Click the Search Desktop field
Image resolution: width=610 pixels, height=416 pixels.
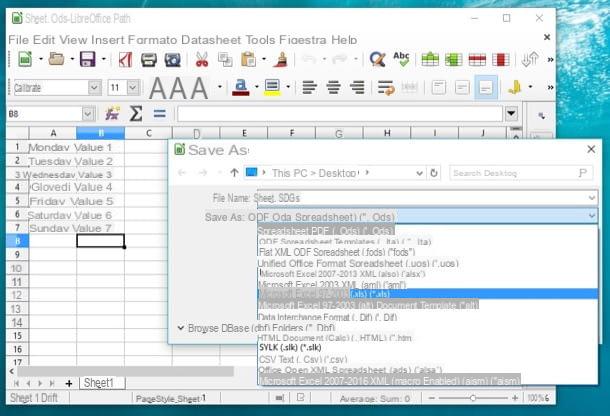pos(521,173)
